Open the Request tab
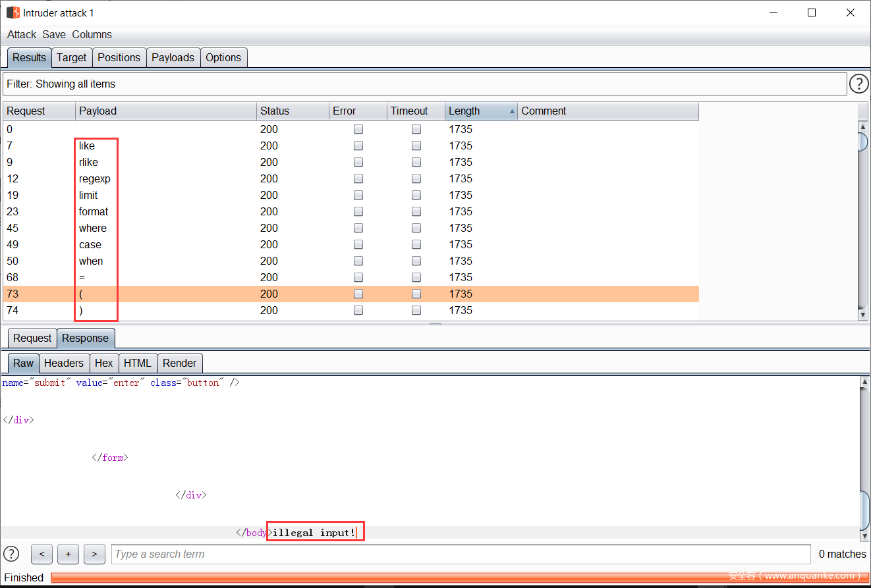Image resolution: width=871 pixels, height=588 pixels. 32,338
